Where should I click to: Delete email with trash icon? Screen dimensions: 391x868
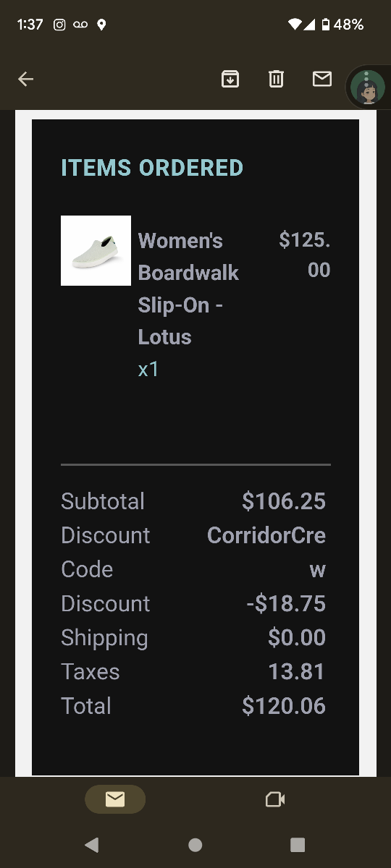tap(276, 79)
